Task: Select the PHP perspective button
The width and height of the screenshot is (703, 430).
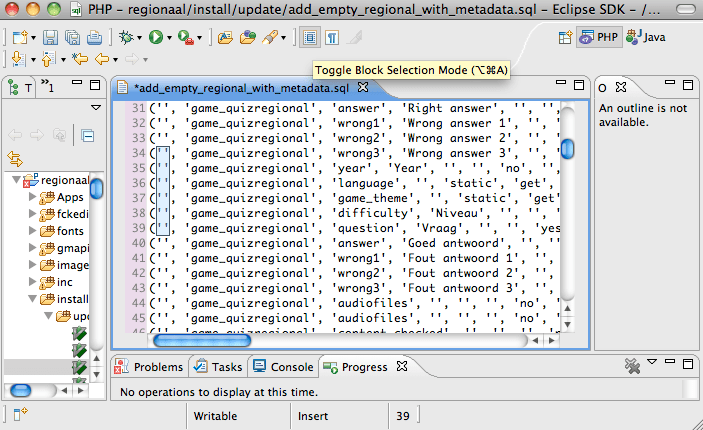Action: pyautogui.click(x=599, y=37)
